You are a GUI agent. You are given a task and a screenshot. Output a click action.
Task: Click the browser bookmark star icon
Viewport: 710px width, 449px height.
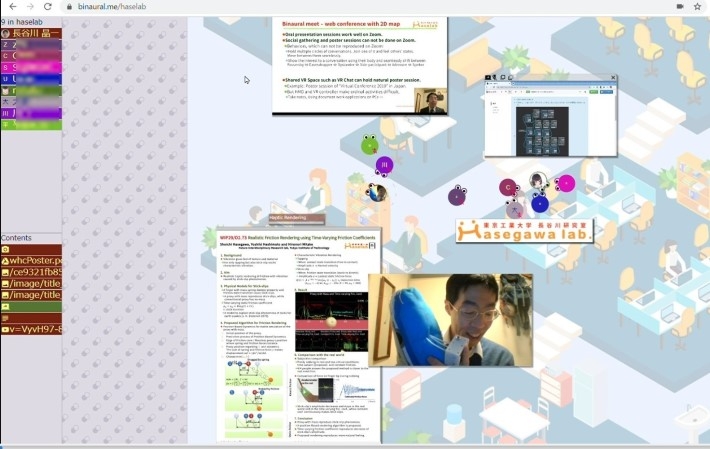click(696, 6)
